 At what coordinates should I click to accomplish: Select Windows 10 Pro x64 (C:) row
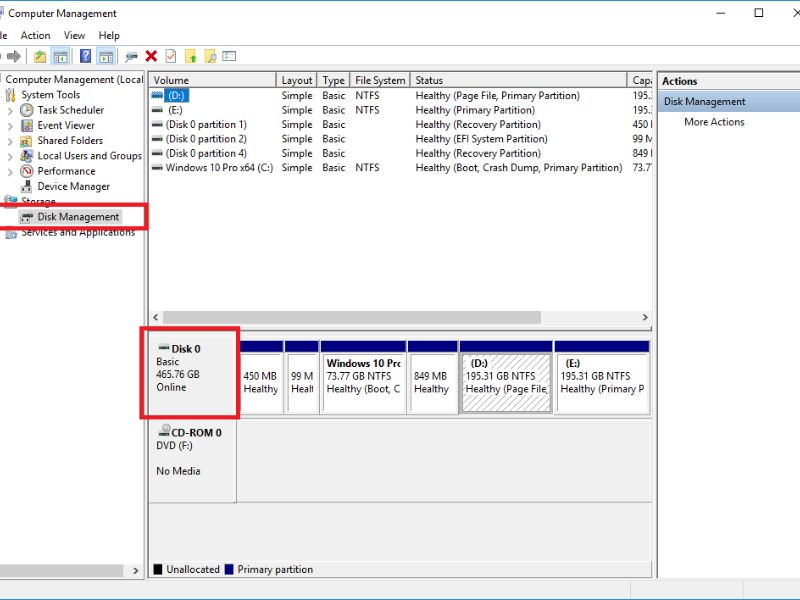tap(401, 167)
